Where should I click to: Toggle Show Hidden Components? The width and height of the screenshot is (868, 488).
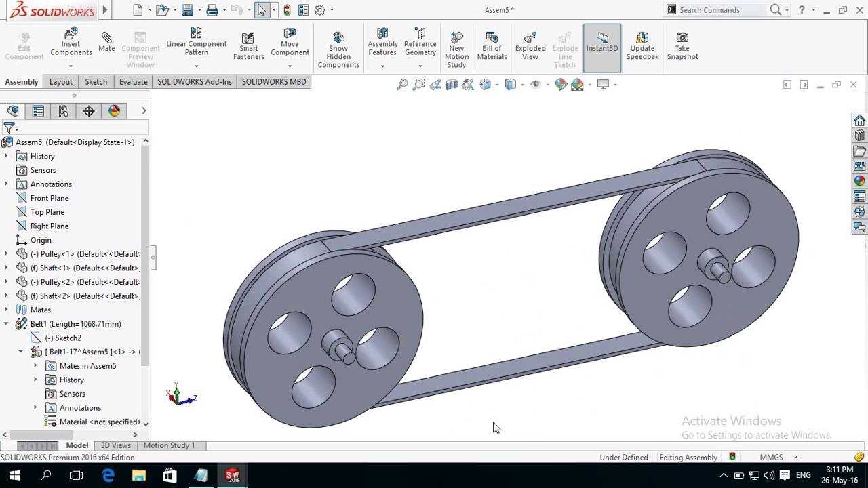(338, 44)
